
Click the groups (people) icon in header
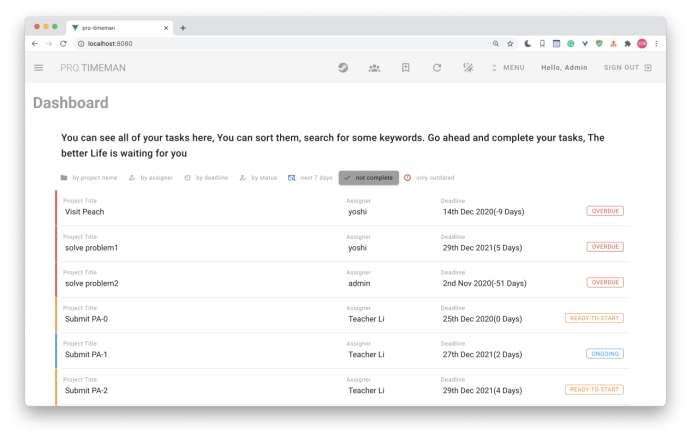(x=374, y=68)
